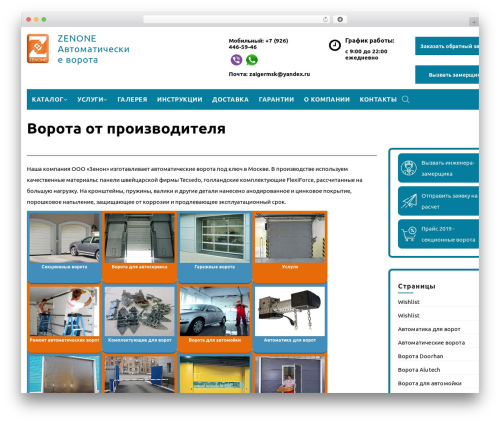Open WhatsApp chat icon
Screen dimensions: 500x423
click(x=252, y=60)
